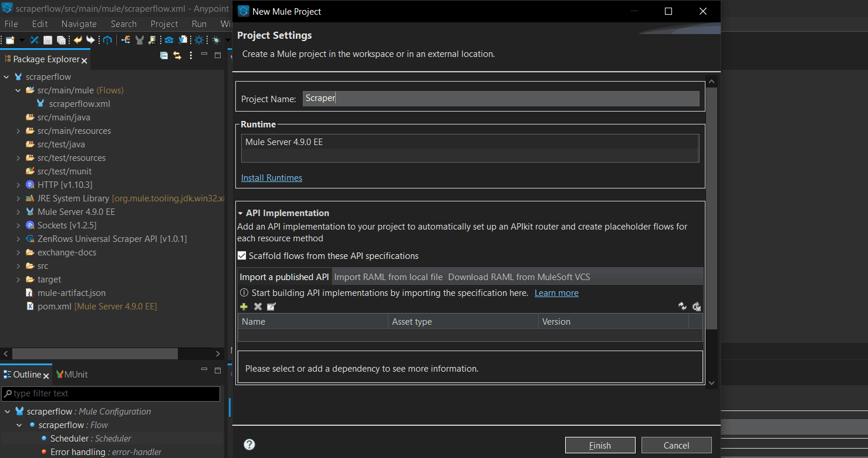
Task: Click the Save floppy icon in toolbar
Action: point(48,40)
